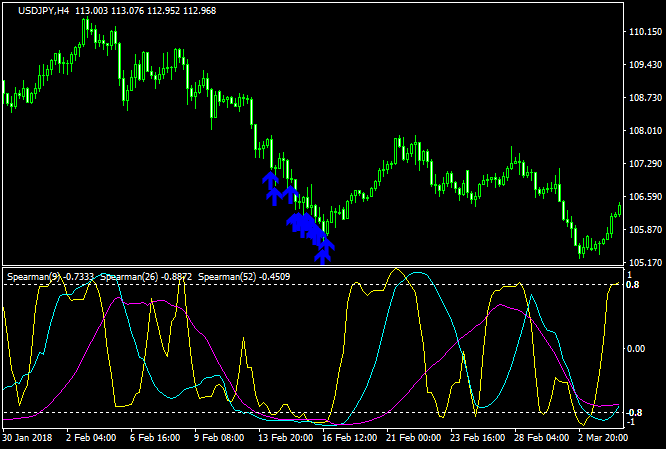
Task: Select the 23 Feb 16:00 time label
Action: [x=478, y=438]
